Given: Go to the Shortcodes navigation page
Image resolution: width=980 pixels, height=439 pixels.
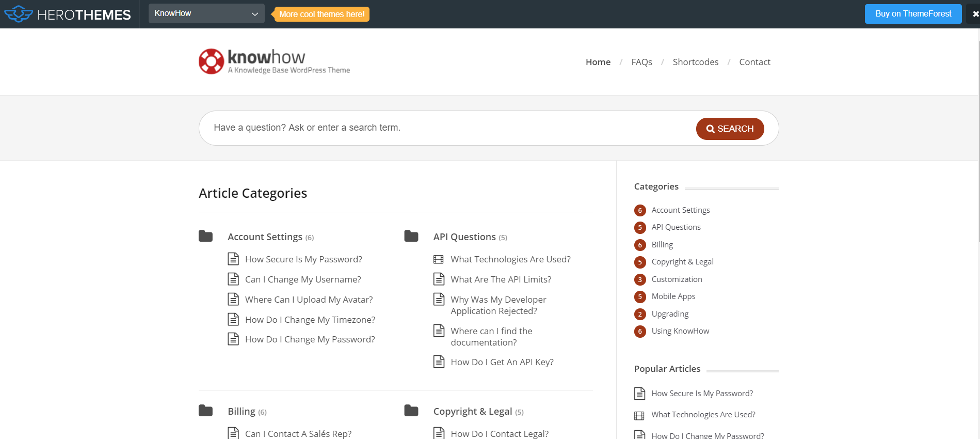Looking at the screenshot, I should point(695,62).
